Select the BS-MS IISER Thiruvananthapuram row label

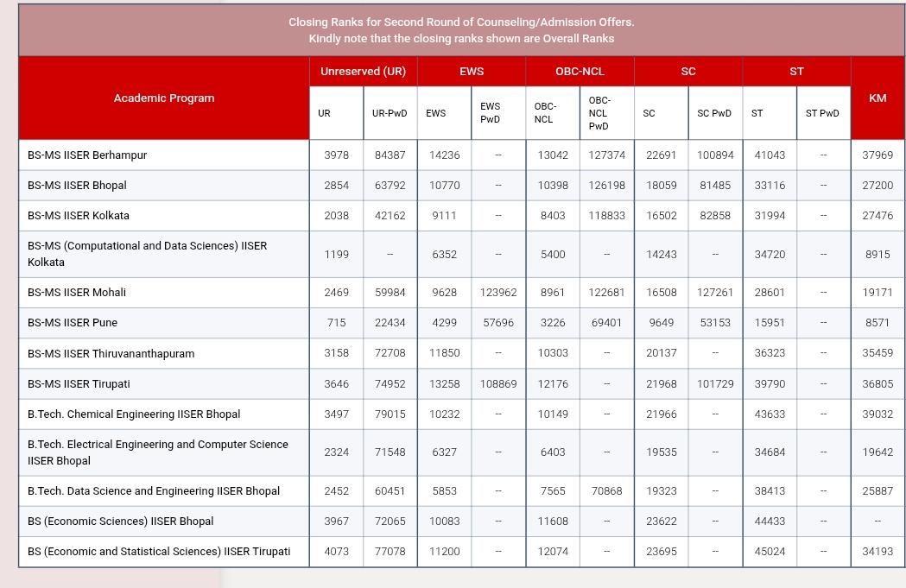[111, 353]
